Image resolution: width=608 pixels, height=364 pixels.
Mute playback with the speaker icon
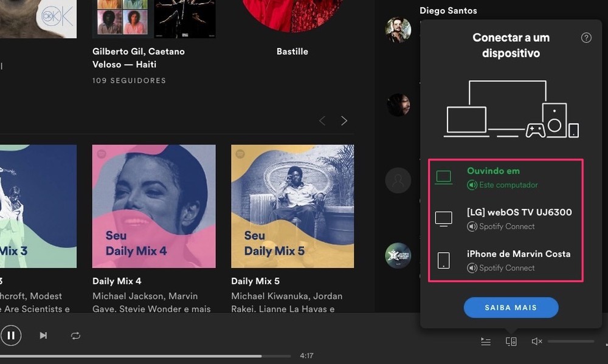(536, 341)
